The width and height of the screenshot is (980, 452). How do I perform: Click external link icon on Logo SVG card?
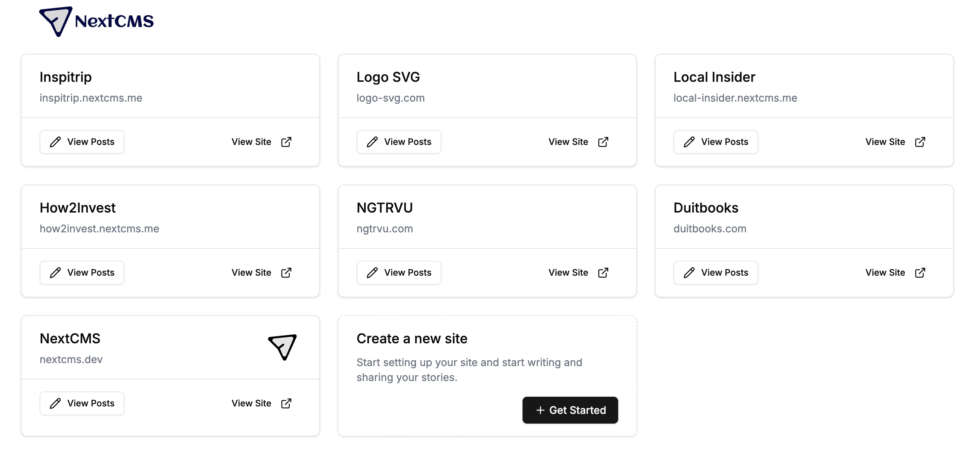pyautogui.click(x=603, y=142)
